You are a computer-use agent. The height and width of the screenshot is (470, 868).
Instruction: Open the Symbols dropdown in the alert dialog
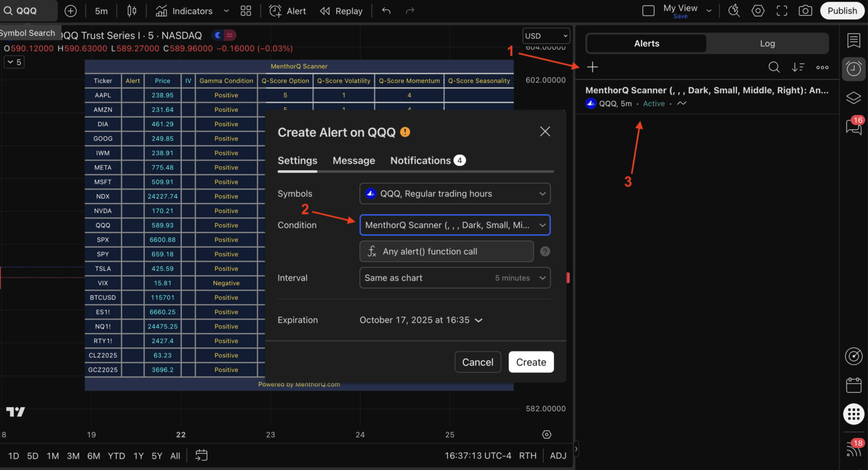coord(455,193)
